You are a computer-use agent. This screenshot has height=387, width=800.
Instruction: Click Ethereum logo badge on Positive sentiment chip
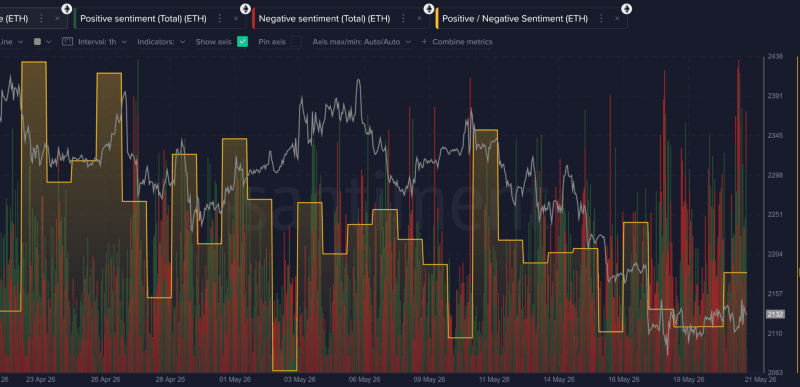point(245,9)
